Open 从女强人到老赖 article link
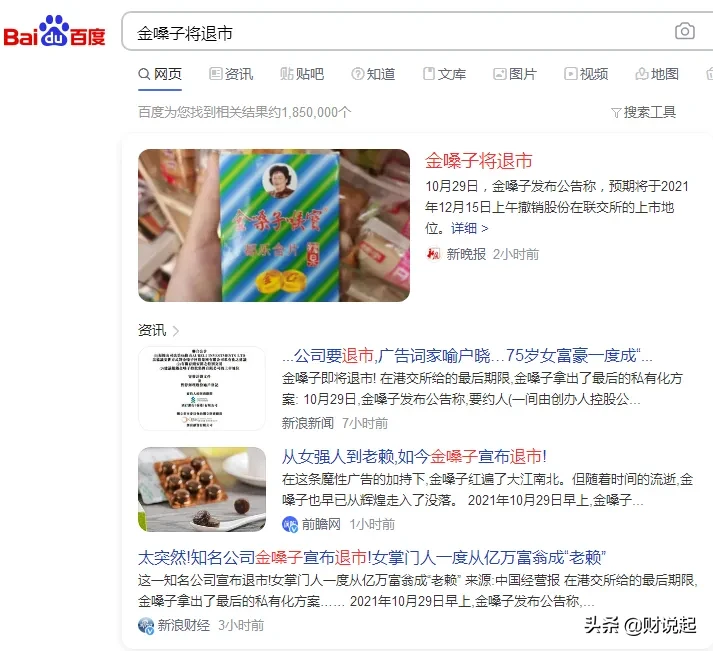The height and width of the screenshot is (651, 713). click(414, 456)
